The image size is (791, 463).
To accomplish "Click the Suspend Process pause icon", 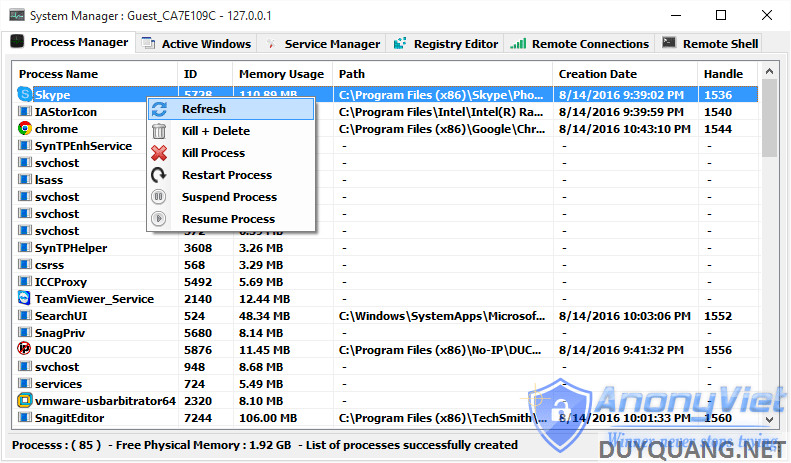I will pyautogui.click(x=159, y=197).
